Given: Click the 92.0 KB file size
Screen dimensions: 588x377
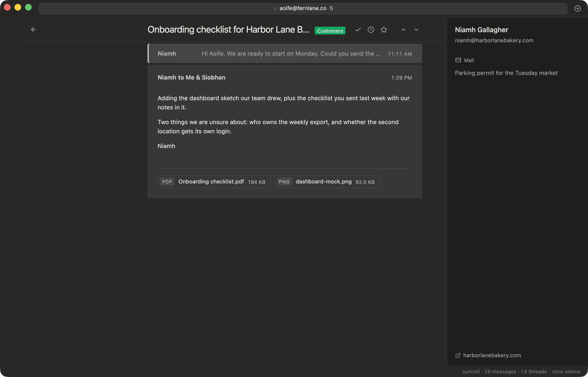Looking at the screenshot, I should click(365, 182).
